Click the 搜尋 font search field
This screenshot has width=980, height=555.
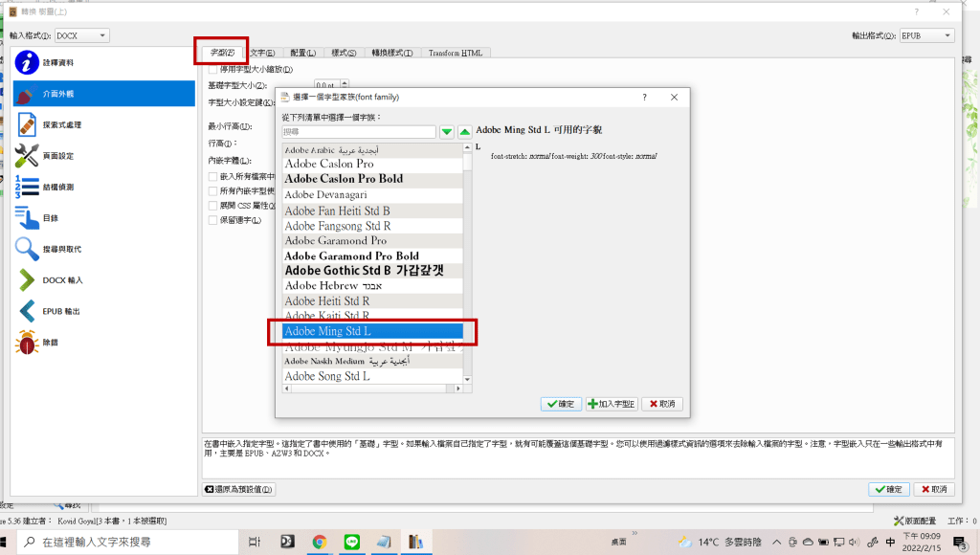point(358,132)
